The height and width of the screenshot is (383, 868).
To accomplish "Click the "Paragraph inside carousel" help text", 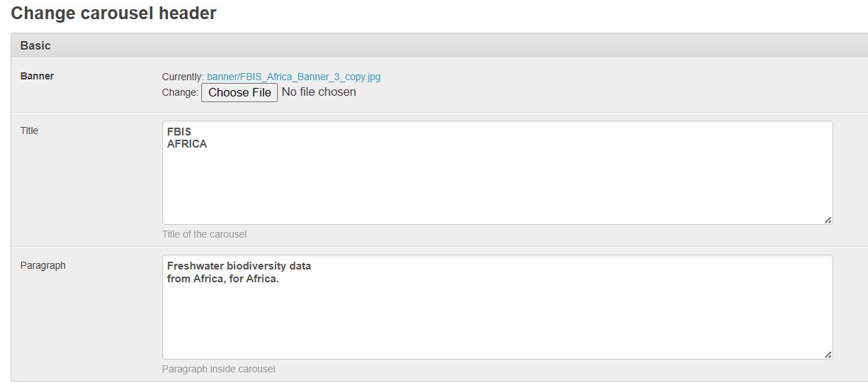I will click(x=218, y=369).
